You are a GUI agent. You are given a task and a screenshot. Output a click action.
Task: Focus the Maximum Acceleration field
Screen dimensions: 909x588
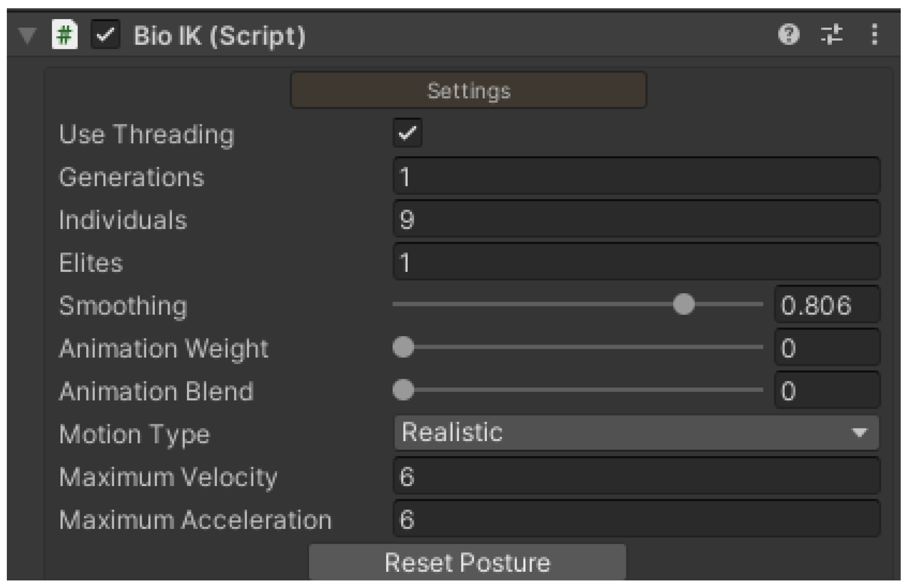point(636,519)
